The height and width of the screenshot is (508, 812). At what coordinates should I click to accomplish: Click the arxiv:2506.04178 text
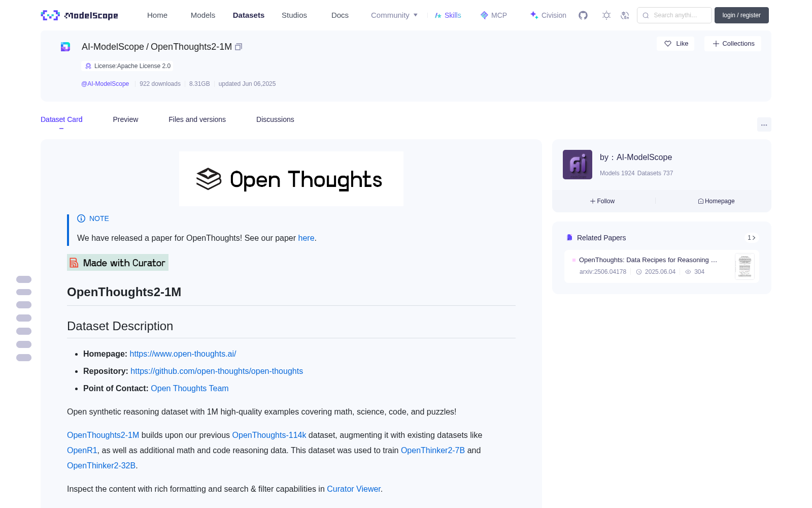click(603, 272)
